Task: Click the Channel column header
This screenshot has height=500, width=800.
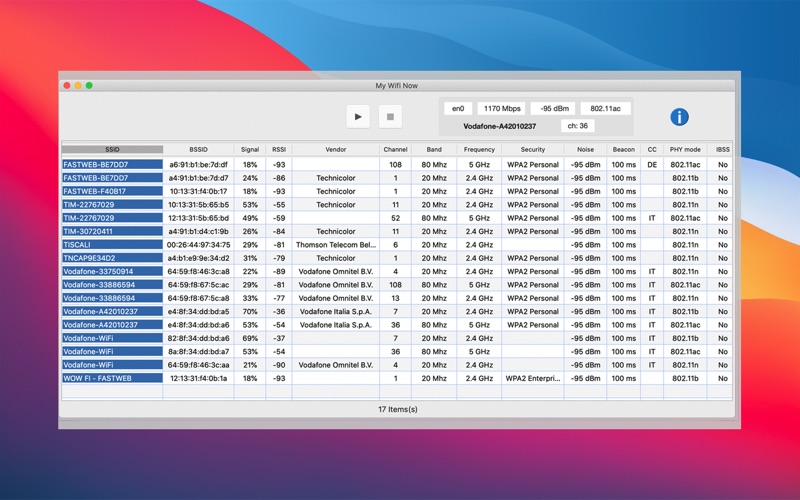Action: [x=395, y=149]
